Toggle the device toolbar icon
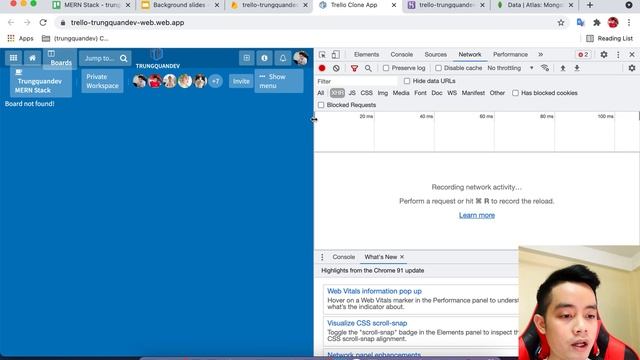Screen dimensions: 640x360 click(336, 55)
